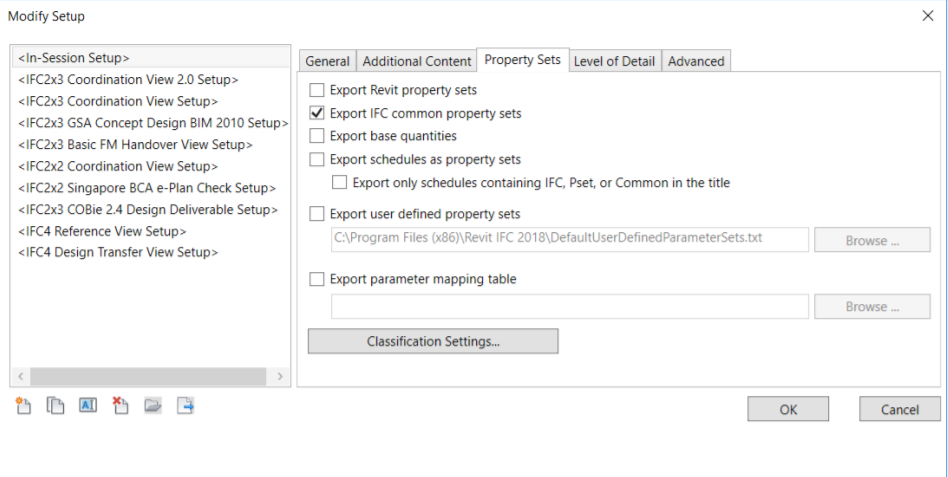Import a setup with the open-folder icon

pos(153,406)
